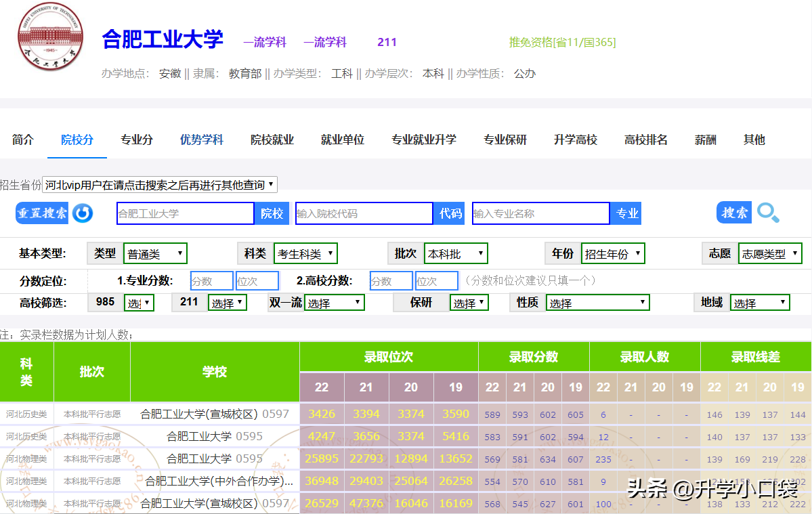The height and width of the screenshot is (514, 812).
Task: Go to the 升学高校 tab
Action: coord(576,140)
